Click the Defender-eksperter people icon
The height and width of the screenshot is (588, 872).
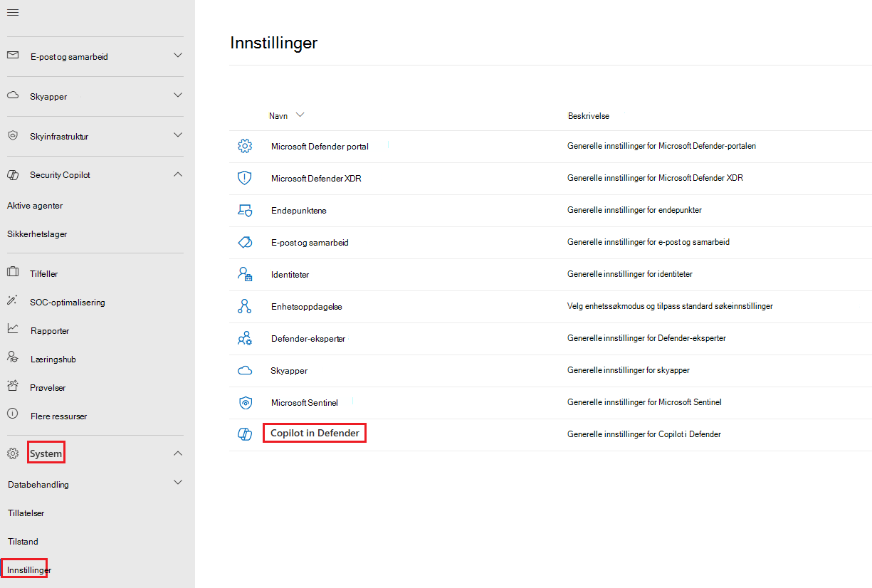coord(245,338)
